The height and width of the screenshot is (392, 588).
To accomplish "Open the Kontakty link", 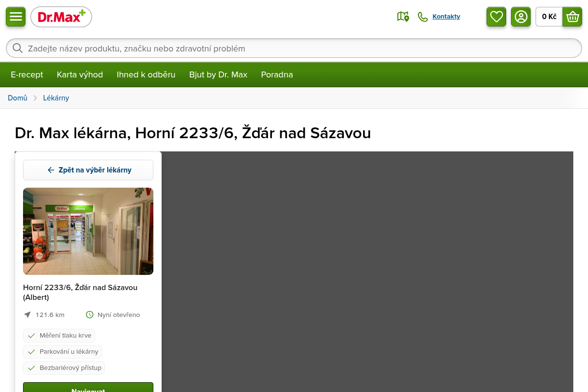I will [446, 17].
